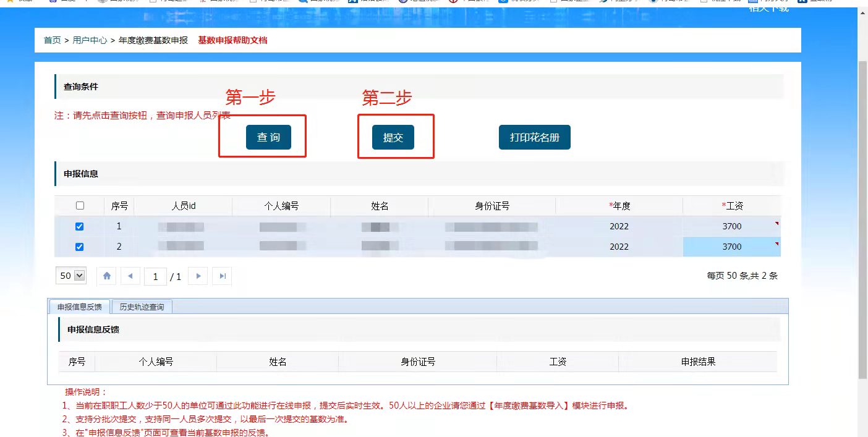Open 用户中心 in the breadcrumb

[90, 40]
